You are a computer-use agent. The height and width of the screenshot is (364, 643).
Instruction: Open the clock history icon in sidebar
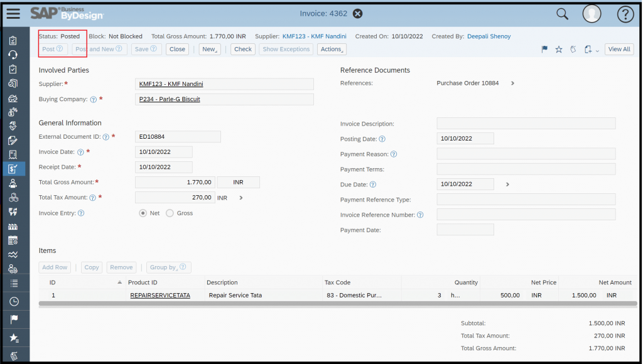pyautogui.click(x=14, y=302)
